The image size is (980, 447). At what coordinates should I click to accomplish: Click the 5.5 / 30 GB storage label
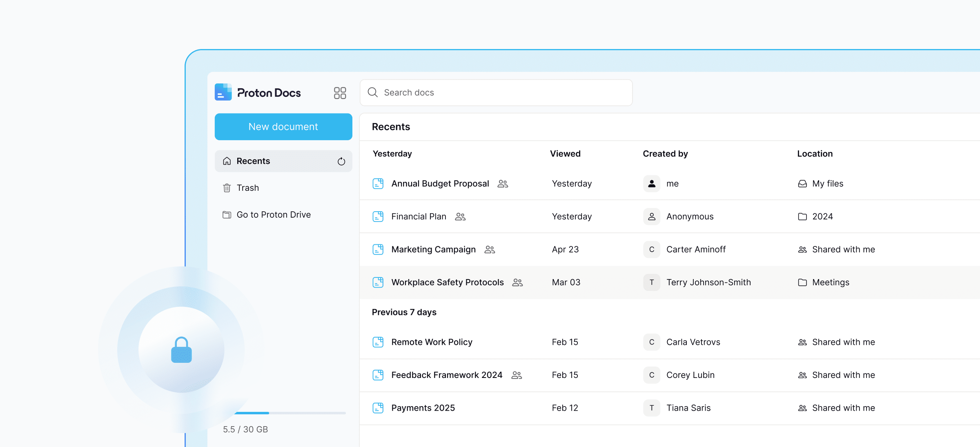pos(245,429)
